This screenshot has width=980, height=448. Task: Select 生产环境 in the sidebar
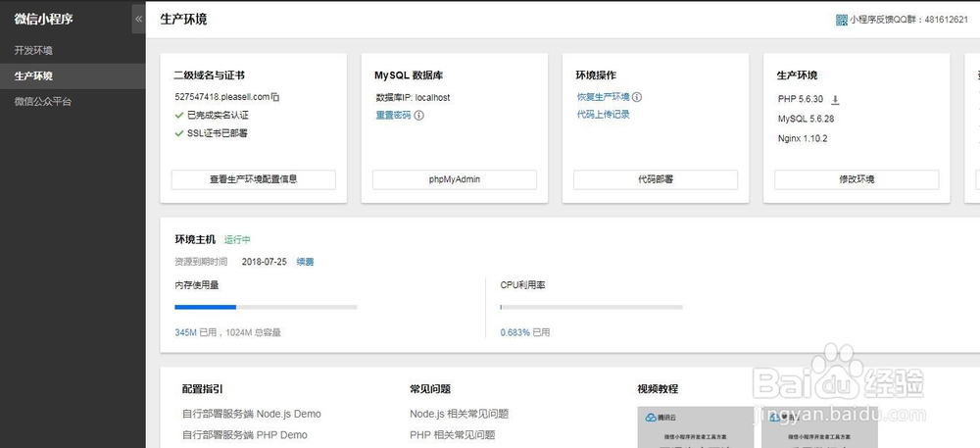(73, 76)
